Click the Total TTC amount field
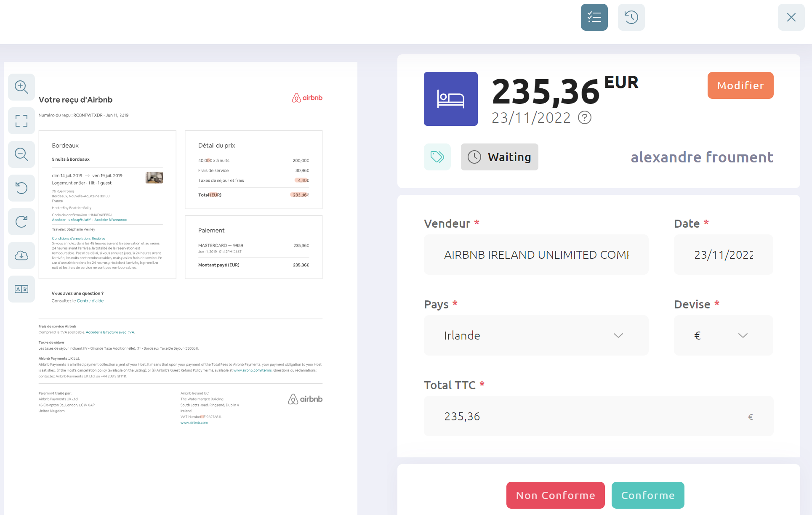 pos(599,416)
